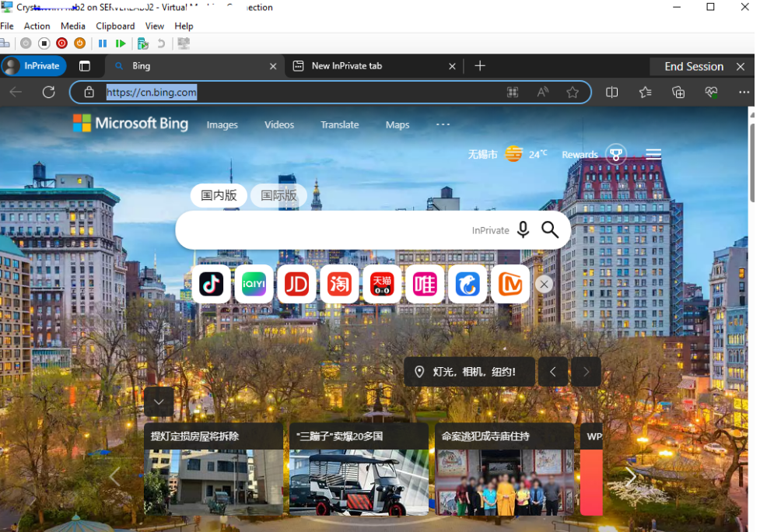Open the pink Vipshop shortcut icon

pos(425,284)
